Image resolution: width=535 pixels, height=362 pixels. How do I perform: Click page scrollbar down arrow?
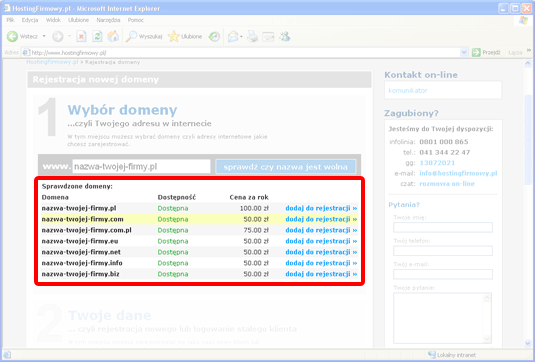tap(528, 343)
